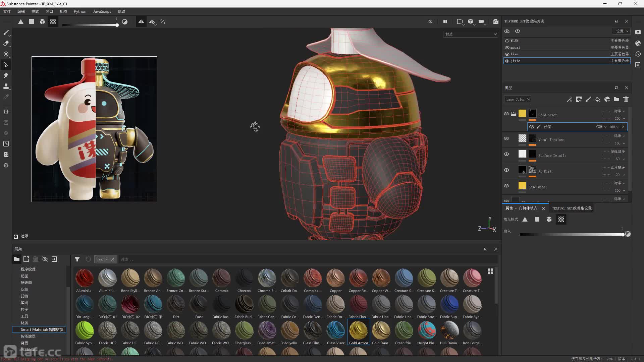Select the Smudge tool

tap(6, 75)
